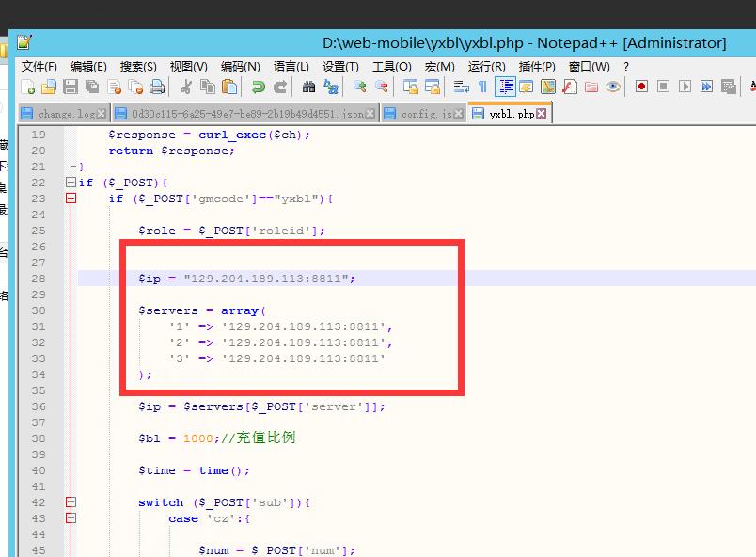Cut selection with the scissors icon

[x=185, y=87]
